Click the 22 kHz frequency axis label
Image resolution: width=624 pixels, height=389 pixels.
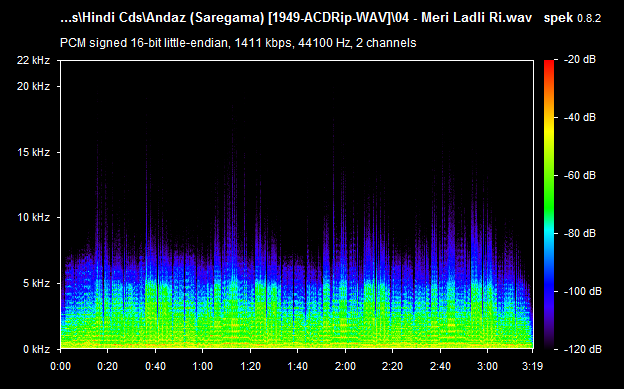[33, 60]
